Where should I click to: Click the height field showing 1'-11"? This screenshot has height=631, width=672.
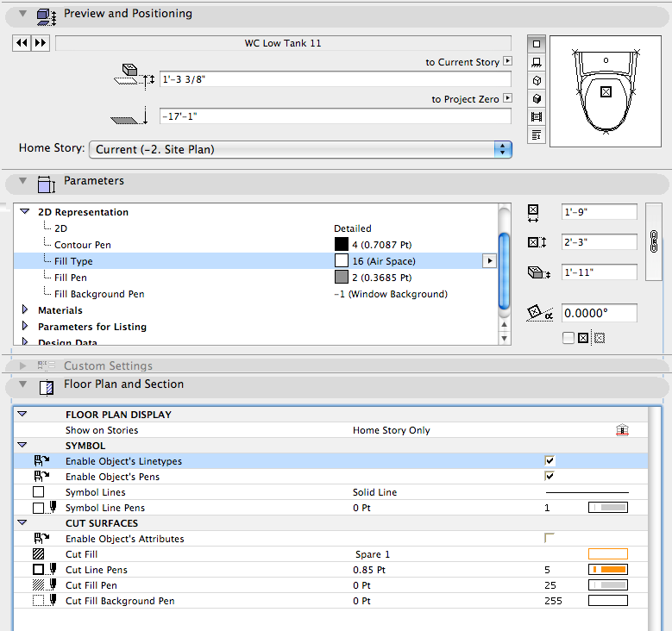[600, 272]
